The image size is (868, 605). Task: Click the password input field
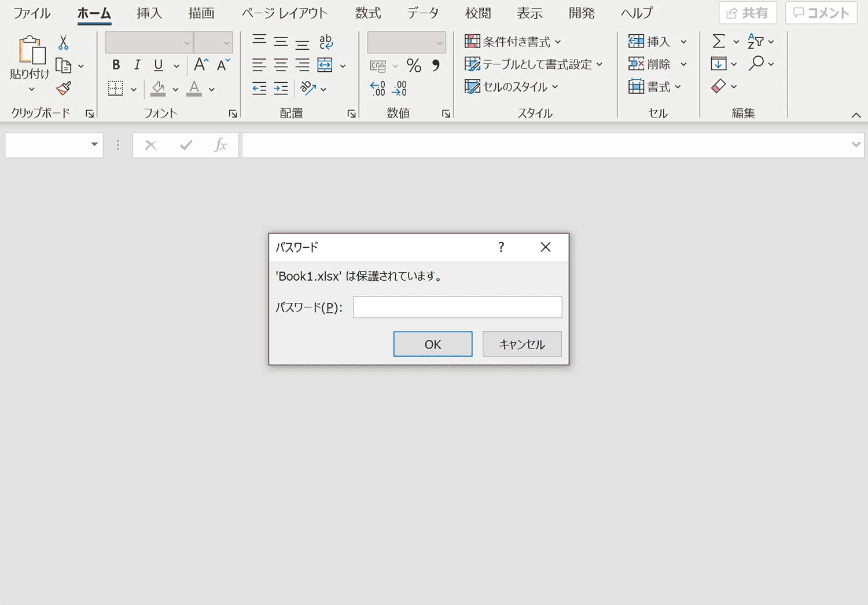coord(457,307)
